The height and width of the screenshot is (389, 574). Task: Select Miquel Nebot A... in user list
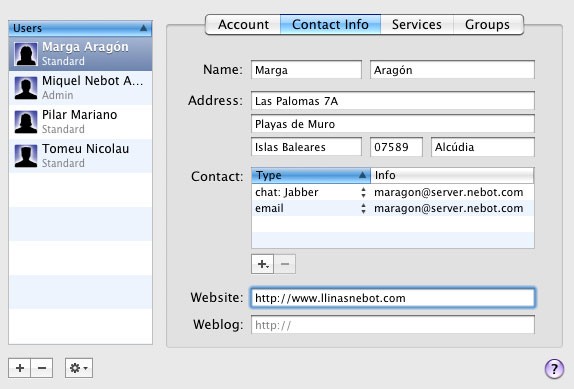(80, 88)
